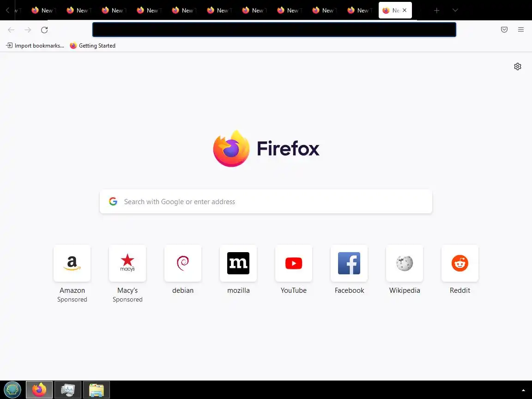Open the YouTube shortcut tile
Screen dimensions: 532x399
pos(294,263)
